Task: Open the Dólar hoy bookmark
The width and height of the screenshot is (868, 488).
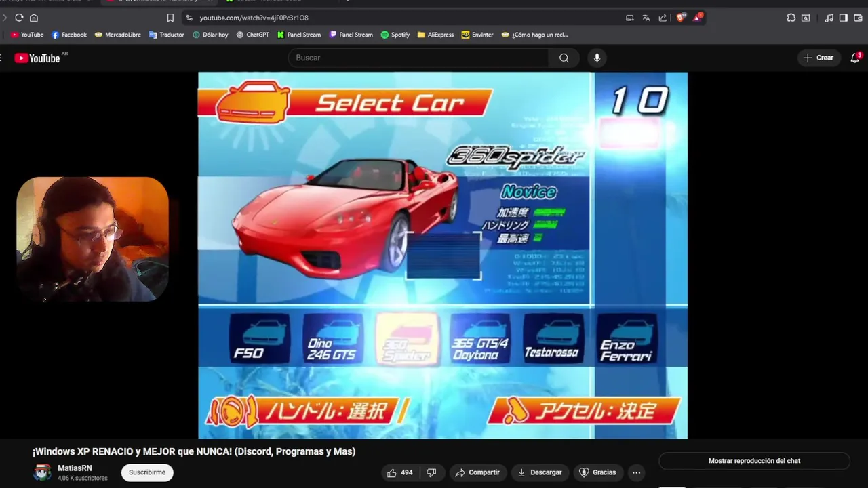Action: click(x=210, y=35)
